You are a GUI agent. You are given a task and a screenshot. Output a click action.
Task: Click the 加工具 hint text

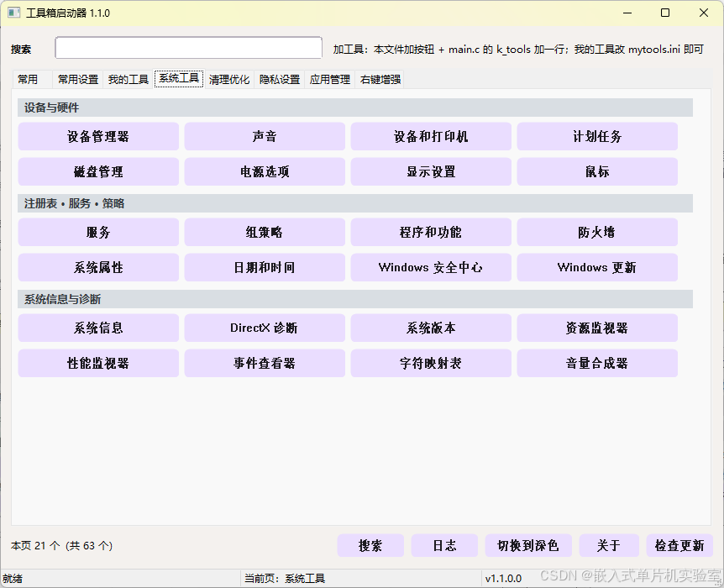[x=518, y=49]
